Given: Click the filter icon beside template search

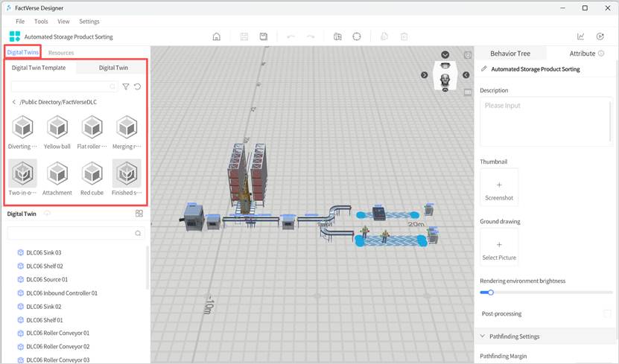Looking at the screenshot, I should click(x=125, y=87).
